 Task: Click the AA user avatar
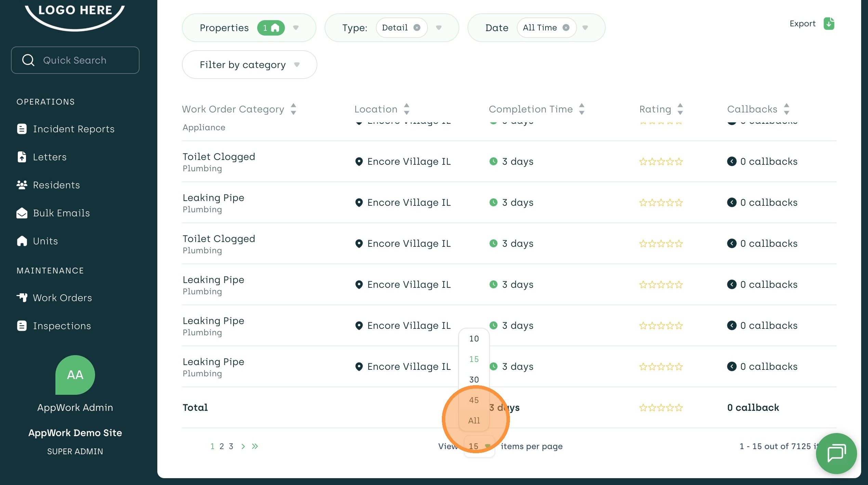[75, 375]
